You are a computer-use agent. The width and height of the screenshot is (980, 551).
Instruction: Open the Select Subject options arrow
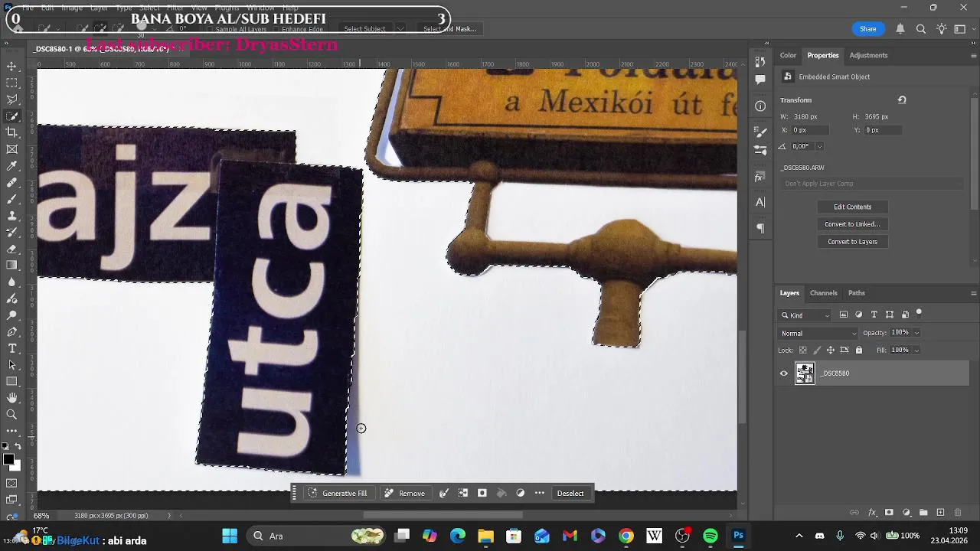point(400,29)
